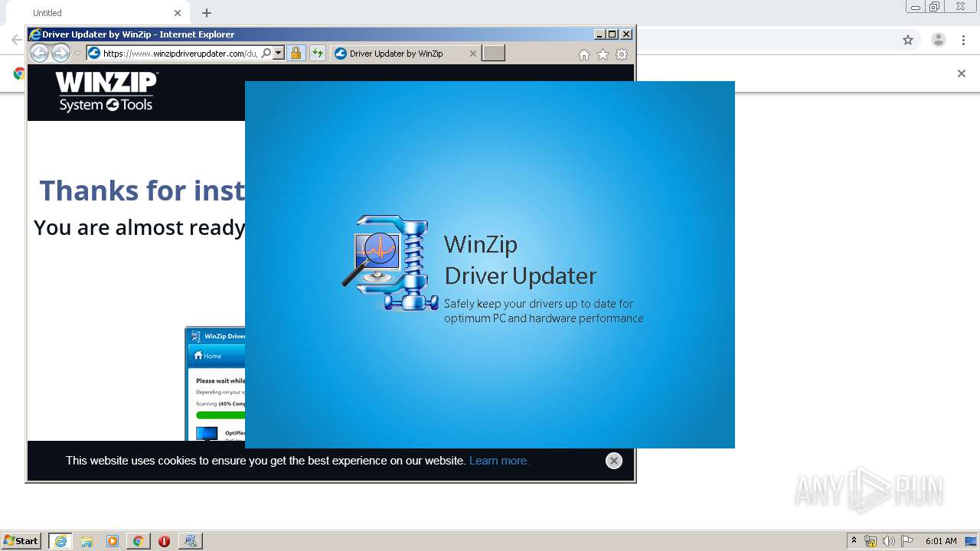Open the IE address bar dropdown arrow
The width and height of the screenshot is (980, 551).
279,54
